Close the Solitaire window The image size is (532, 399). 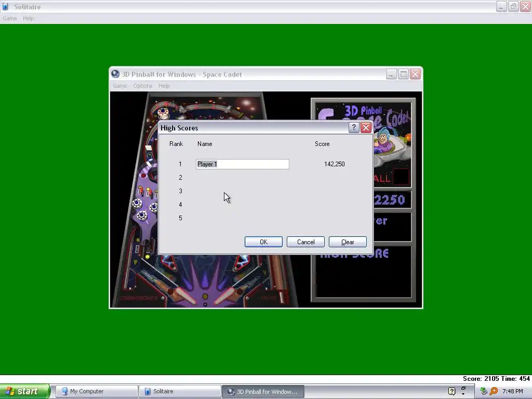click(525, 6)
